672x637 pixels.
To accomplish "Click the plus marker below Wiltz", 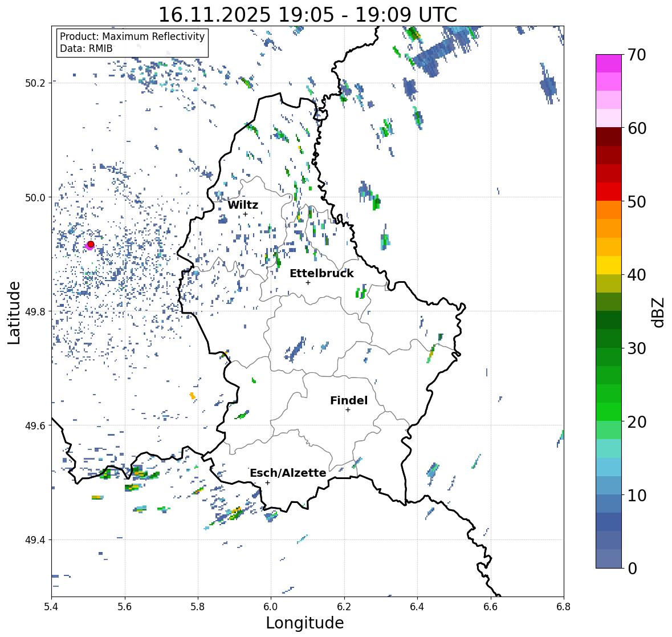I will coord(245,214).
